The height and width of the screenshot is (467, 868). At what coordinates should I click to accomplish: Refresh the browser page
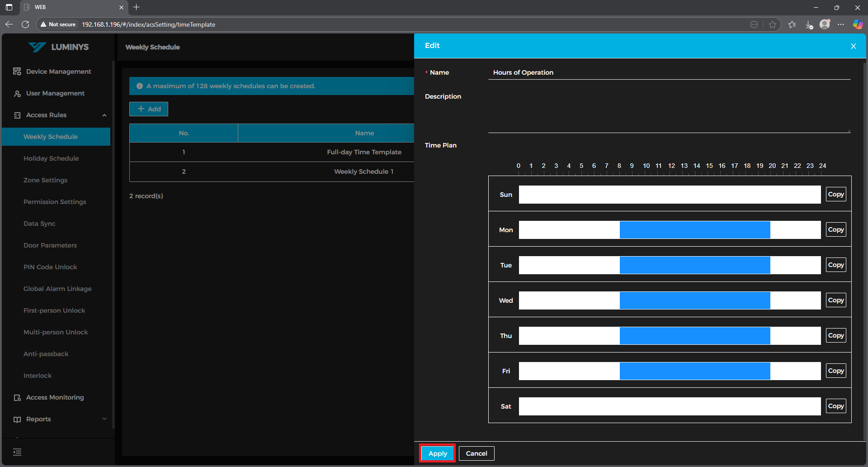point(25,24)
